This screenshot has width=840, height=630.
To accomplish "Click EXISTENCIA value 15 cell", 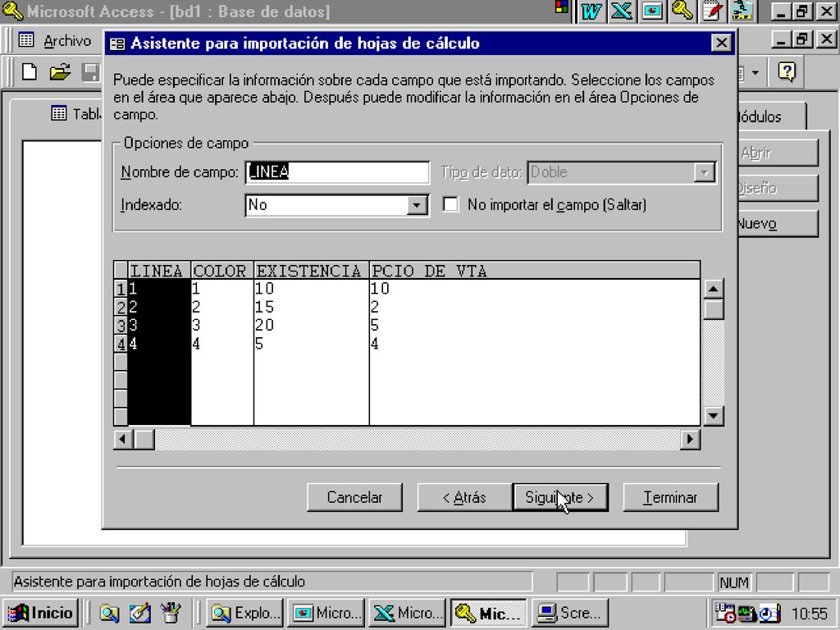I will [x=311, y=307].
